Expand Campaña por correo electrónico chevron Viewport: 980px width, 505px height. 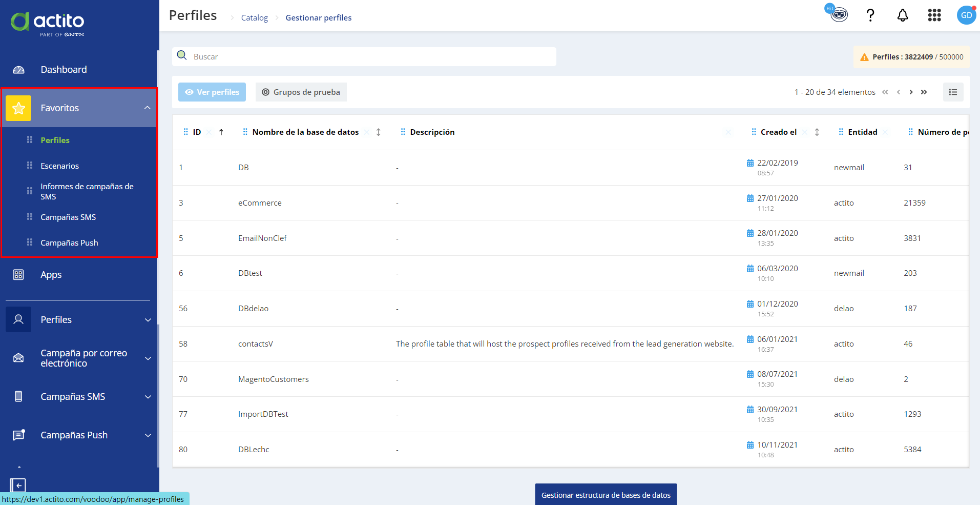[x=148, y=358]
